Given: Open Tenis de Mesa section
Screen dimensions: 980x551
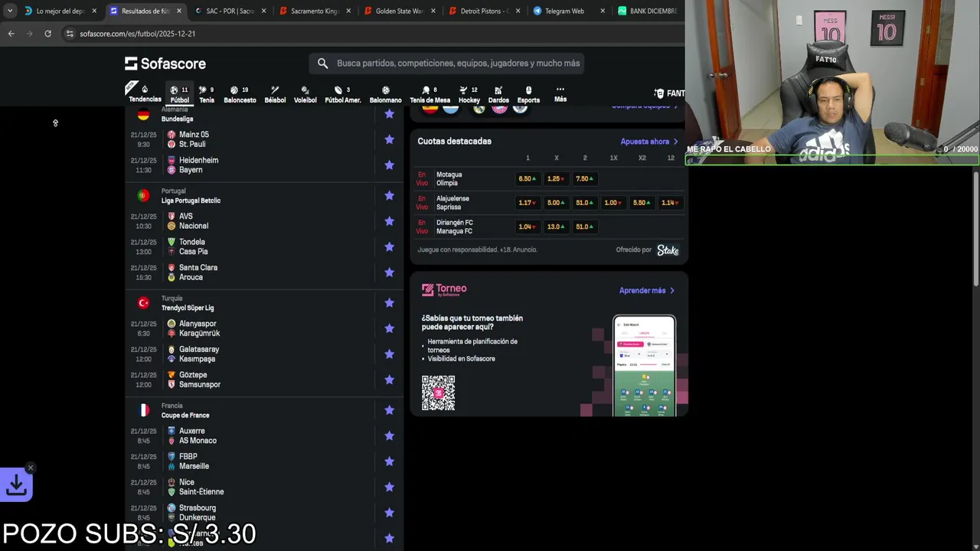Looking at the screenshot, I should [x=430, y=93].
